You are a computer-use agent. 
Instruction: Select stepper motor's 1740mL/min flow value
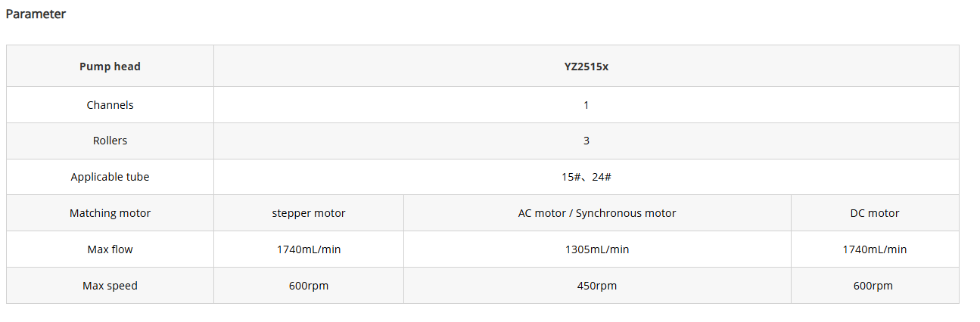coord(309,249)
